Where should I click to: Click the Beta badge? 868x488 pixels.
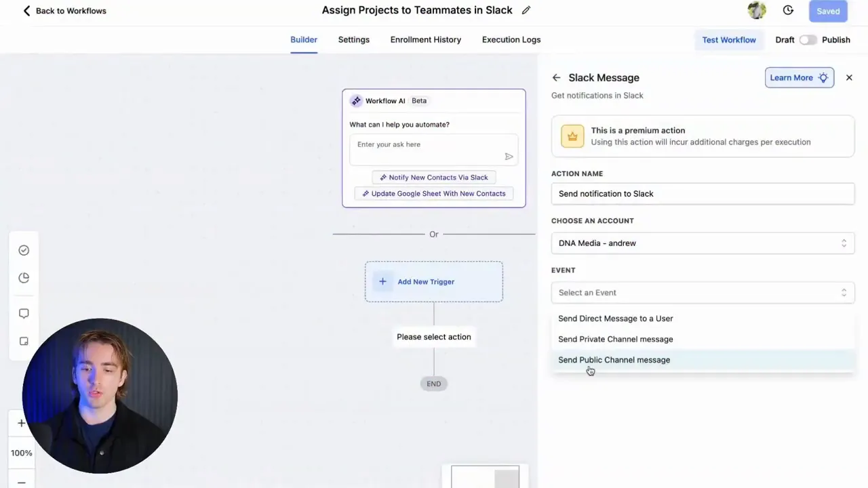click(419, 101)
